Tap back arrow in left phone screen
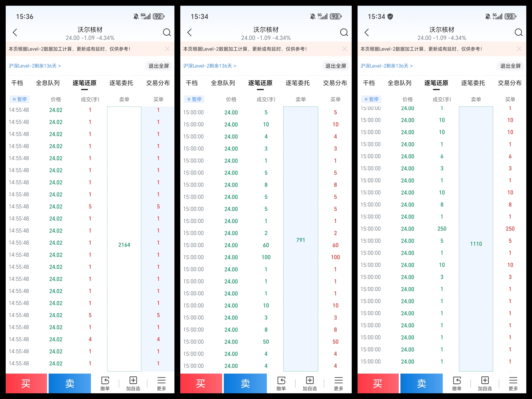This screenshot has height=399, width=532. pos(15,32)
